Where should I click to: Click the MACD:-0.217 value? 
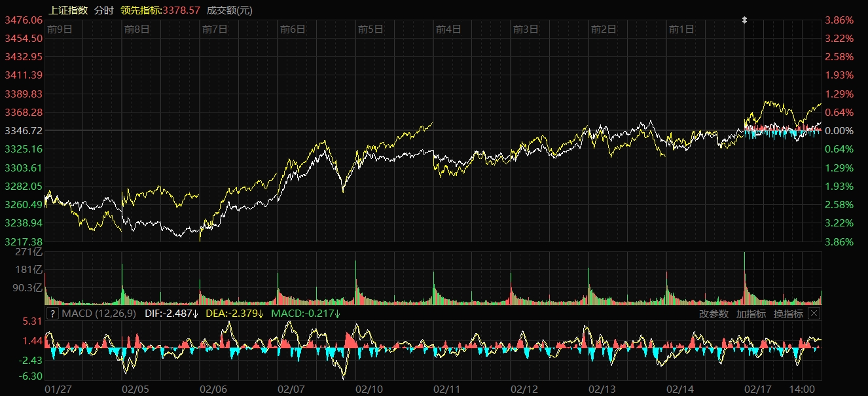306,314
